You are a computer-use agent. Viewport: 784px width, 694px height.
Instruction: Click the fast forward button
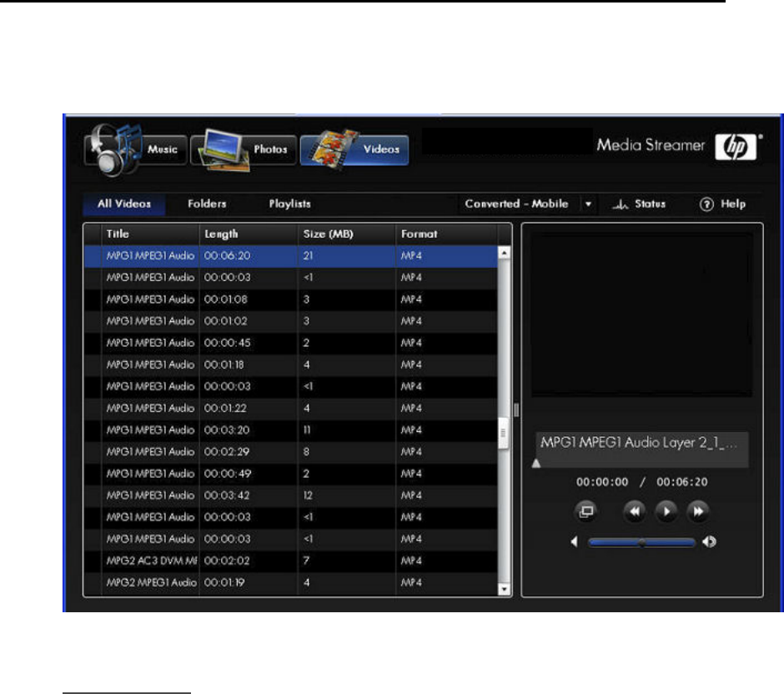tap(698, 511)
